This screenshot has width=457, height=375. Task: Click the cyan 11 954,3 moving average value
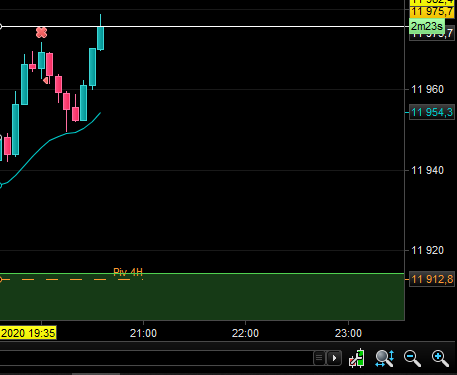pyautogui.click(x=432, y=112)
